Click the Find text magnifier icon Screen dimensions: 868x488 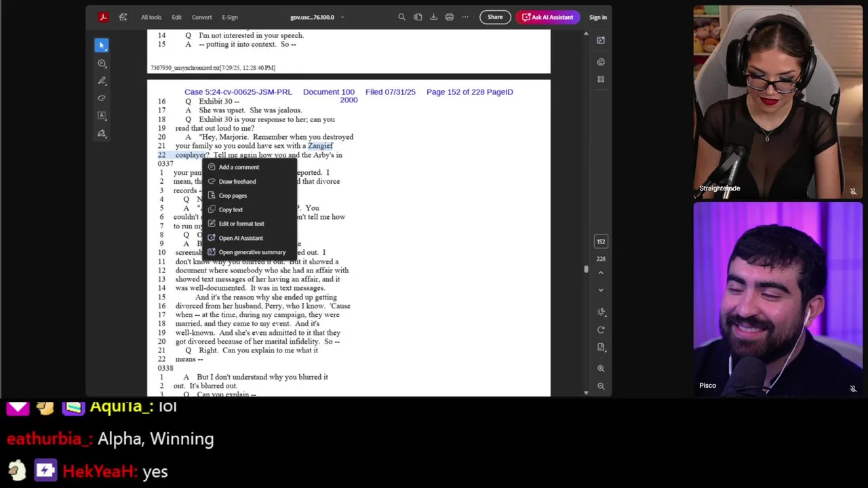pyautogui.click(x=401, y=17)
